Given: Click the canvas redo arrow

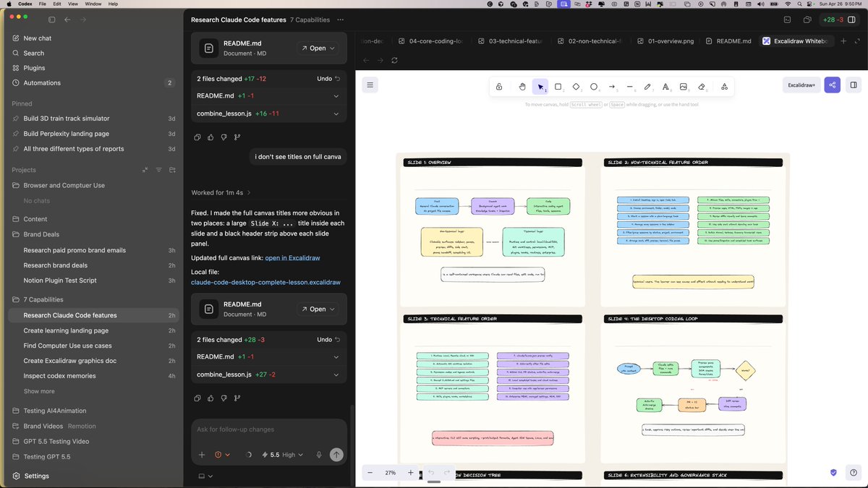Looking at the screenshot, I should pyautogui.click(x=447, y=473).
